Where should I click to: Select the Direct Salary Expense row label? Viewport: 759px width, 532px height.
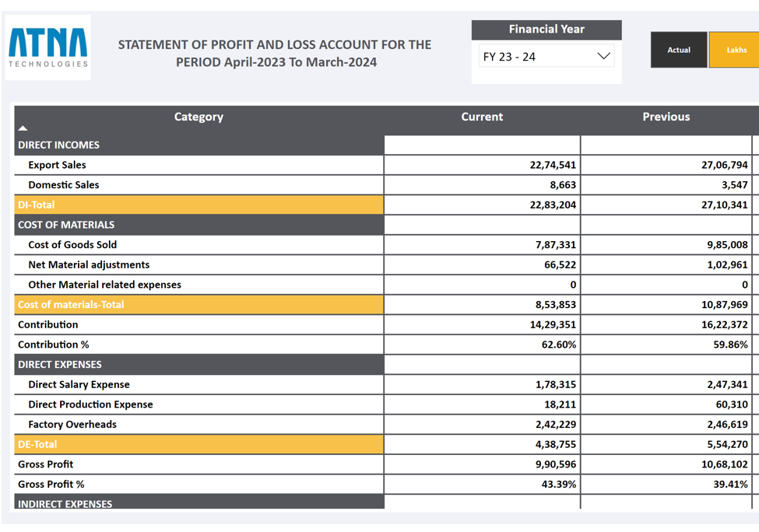79,384
